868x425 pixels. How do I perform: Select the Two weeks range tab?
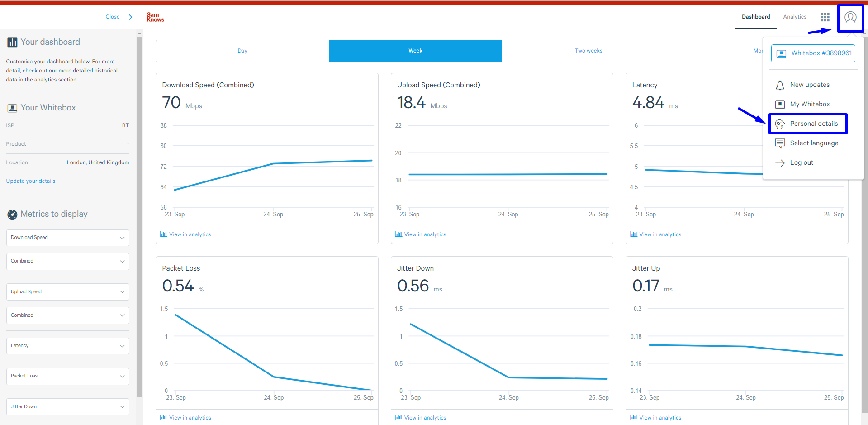tap(588, 51)
